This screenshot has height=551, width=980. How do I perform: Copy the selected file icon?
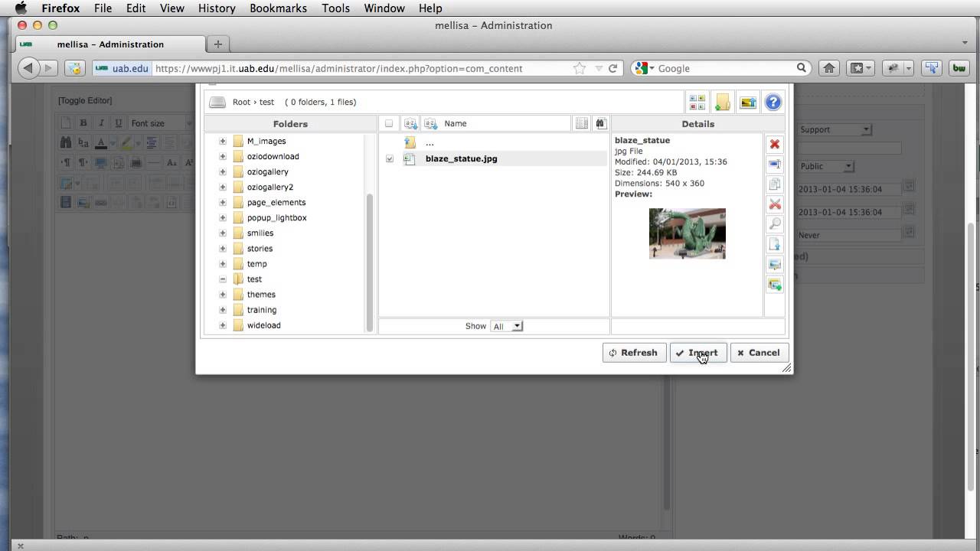tap(775, 184)
